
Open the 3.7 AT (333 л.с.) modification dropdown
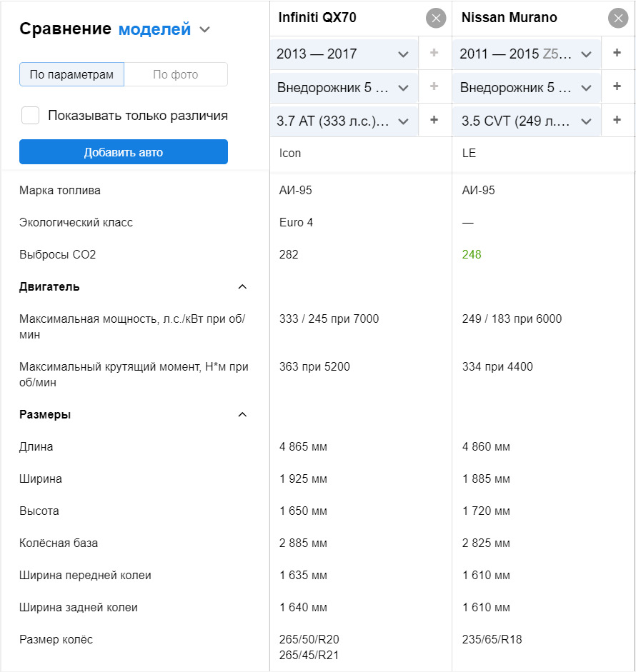click(343, 121)
